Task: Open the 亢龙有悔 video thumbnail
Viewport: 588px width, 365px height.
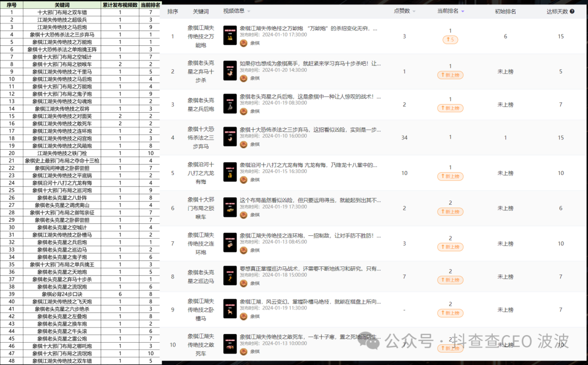Action: [x=230, y=172]
